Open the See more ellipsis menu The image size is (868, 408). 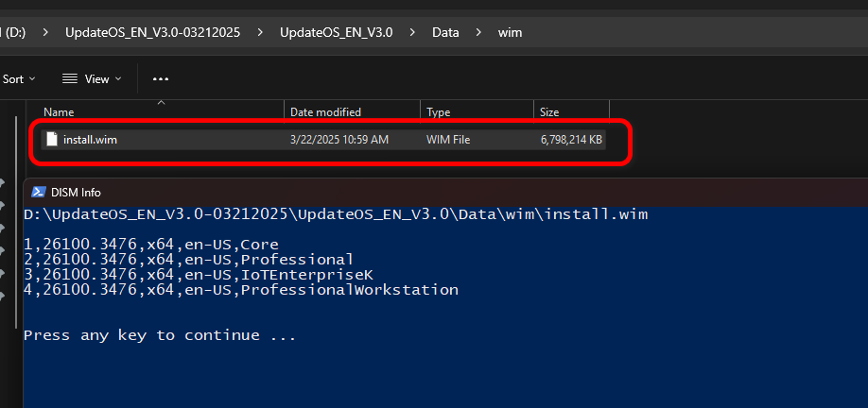pos(161,79)
